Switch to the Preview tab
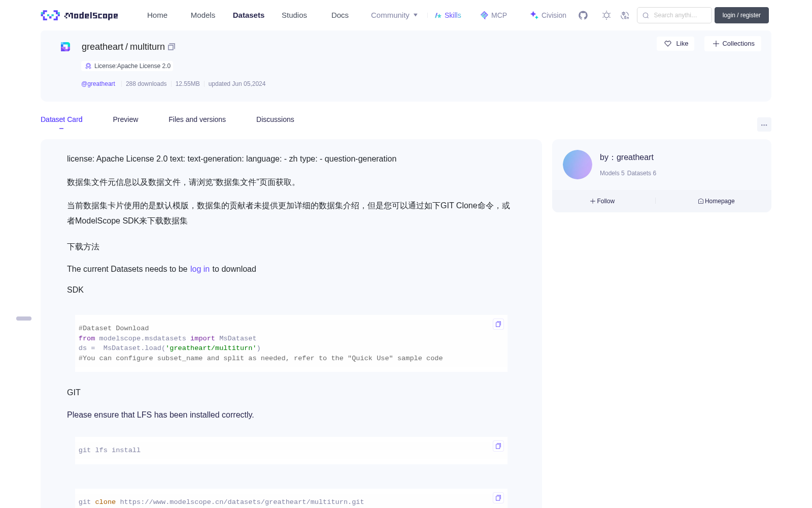 click(x=125, y=119)
